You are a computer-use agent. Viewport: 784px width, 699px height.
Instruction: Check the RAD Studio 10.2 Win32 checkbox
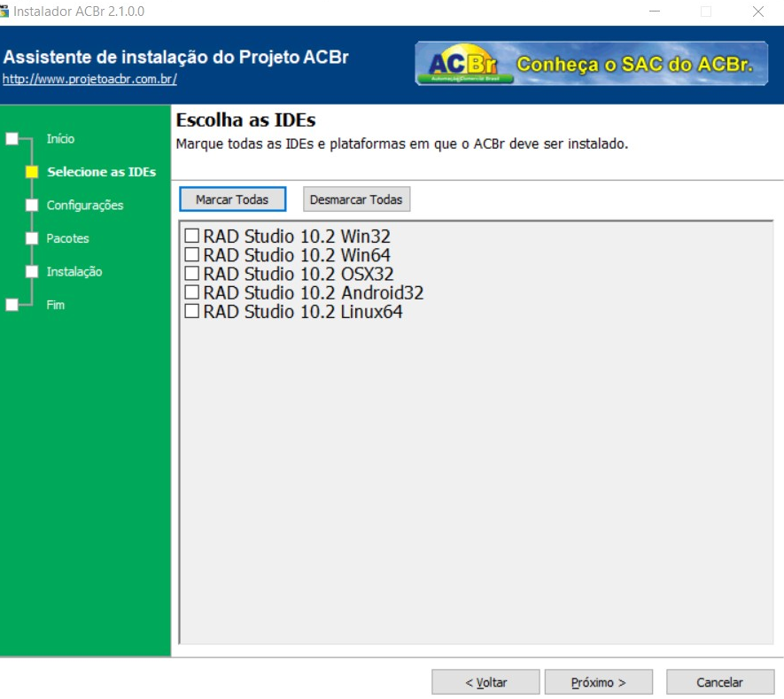point(192,236)
